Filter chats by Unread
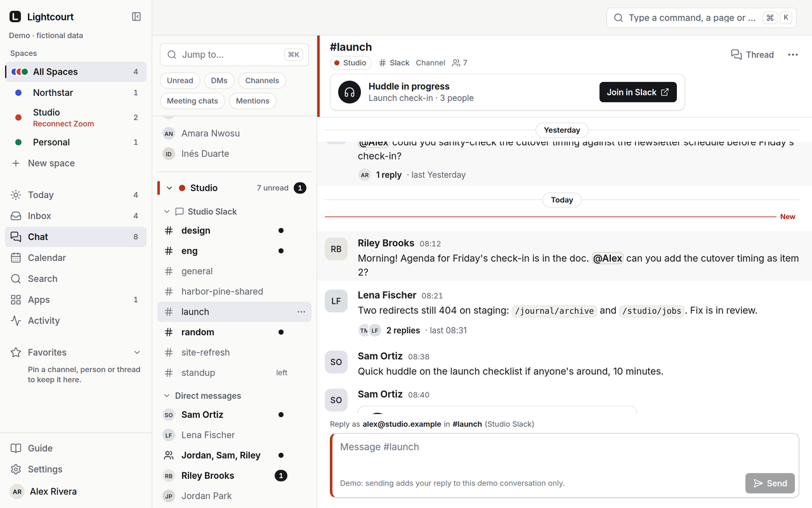Image resolution: width=812 pixels, height=508 pixels. [x=180, y=81]
